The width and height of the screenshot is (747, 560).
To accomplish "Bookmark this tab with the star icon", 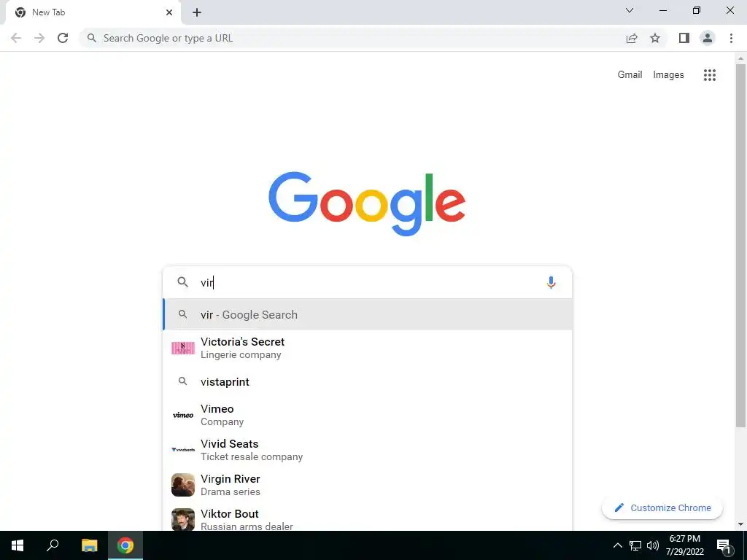I will 655,38.
